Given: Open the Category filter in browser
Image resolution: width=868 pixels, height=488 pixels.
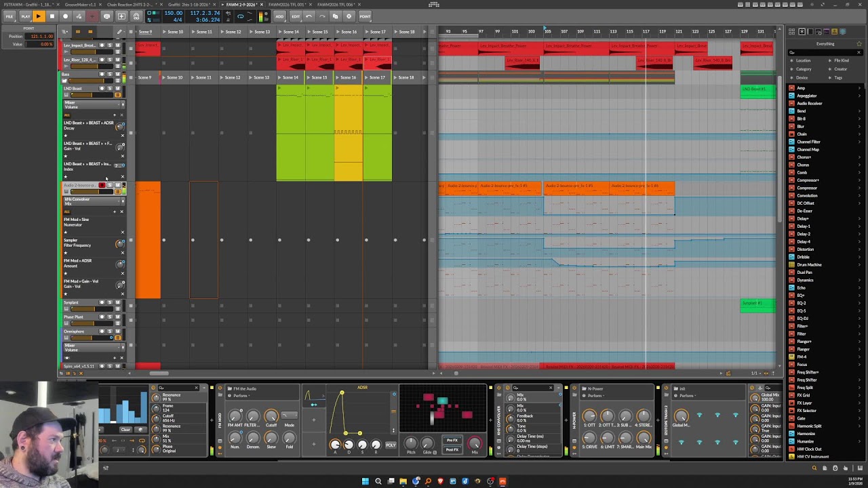Looking at the screenshot, I should pos(803,69).
